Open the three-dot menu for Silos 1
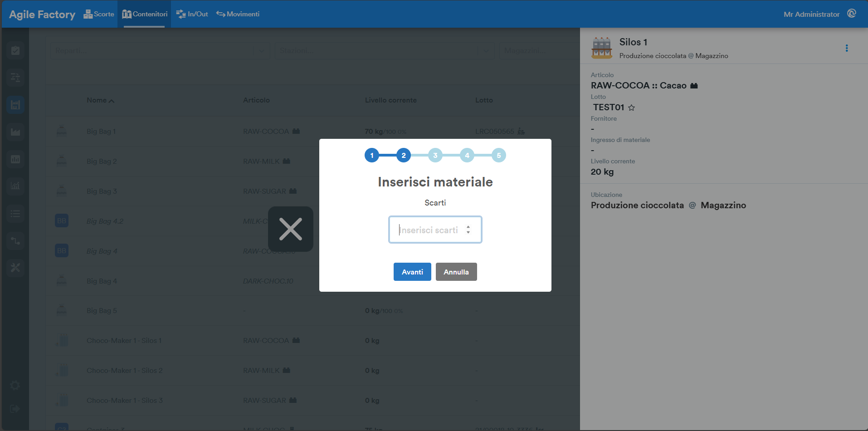Viewport: 868px width, 431px height. coord(847,48)
